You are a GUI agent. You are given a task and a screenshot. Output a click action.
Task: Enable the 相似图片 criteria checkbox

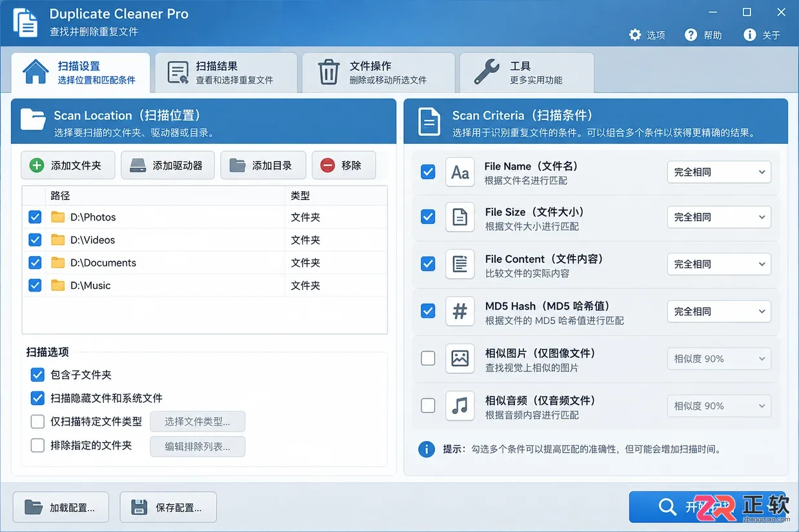(428, 358)
